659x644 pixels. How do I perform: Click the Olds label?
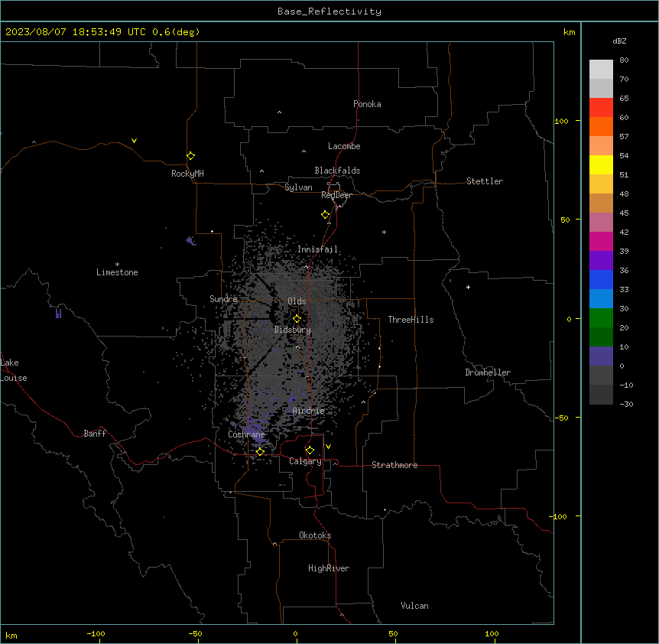point(297,301)
